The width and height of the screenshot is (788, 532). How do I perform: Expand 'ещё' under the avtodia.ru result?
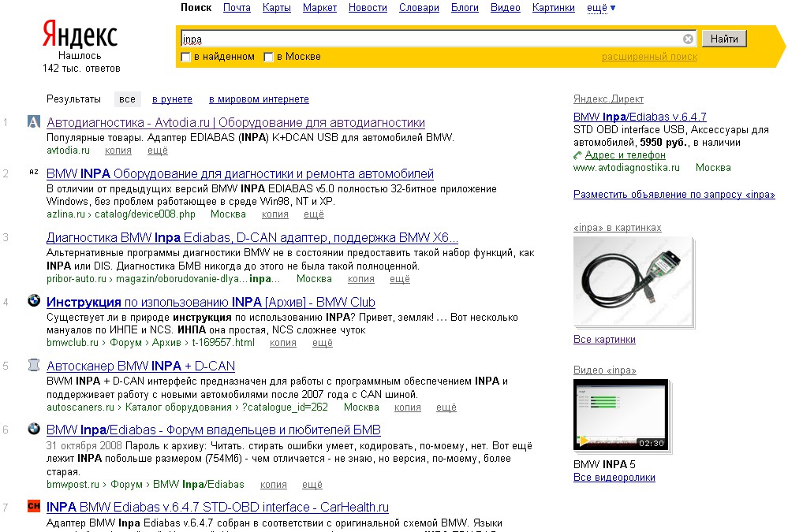click(157, 151)
